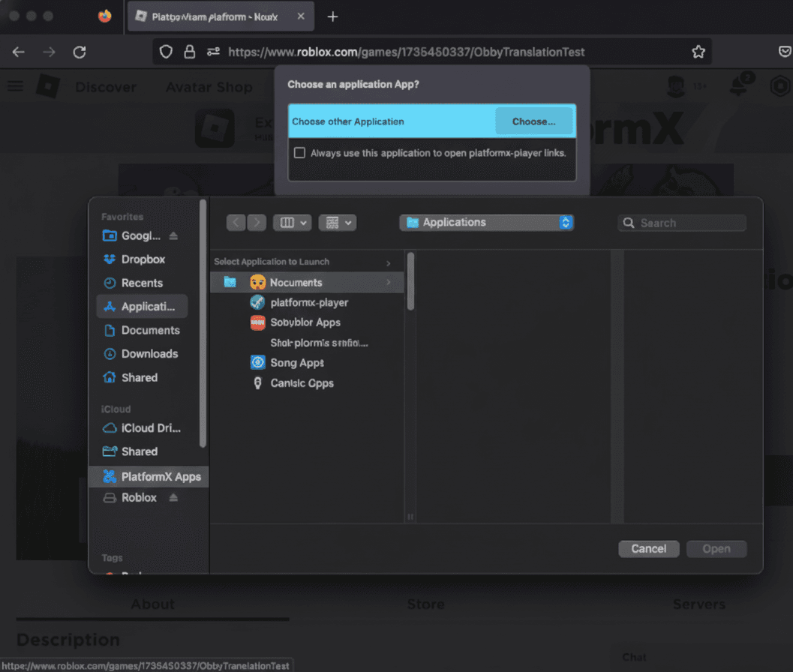
Task: Click the Dropbox icon in Favorites
Action: coord(110,259)
